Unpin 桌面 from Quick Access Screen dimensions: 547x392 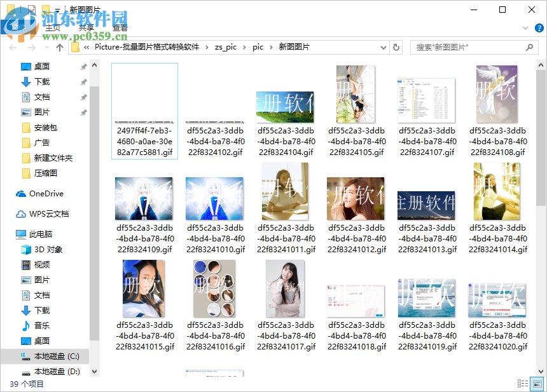pyautogui.click(x=83, y=66)
